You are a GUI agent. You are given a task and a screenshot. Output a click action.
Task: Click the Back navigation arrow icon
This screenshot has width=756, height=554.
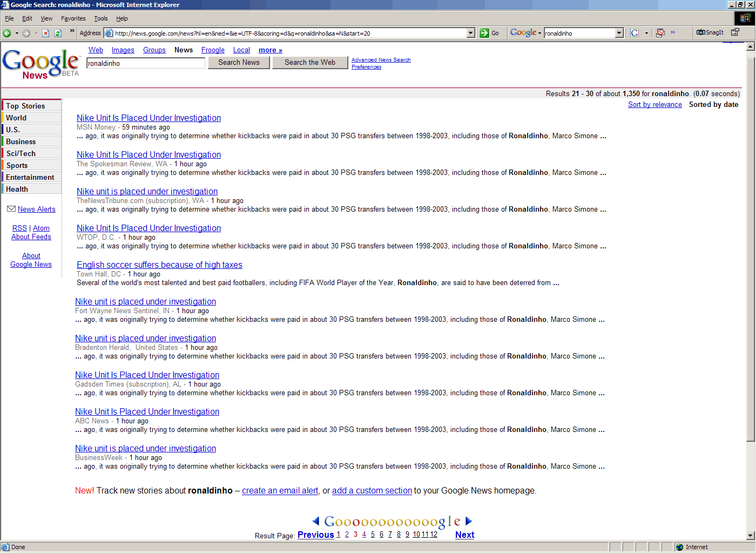coord(7,33)
